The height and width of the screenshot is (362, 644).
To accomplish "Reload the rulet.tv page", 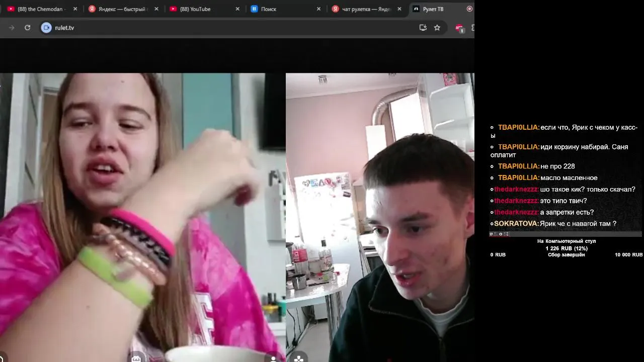I will pos(28,28).
